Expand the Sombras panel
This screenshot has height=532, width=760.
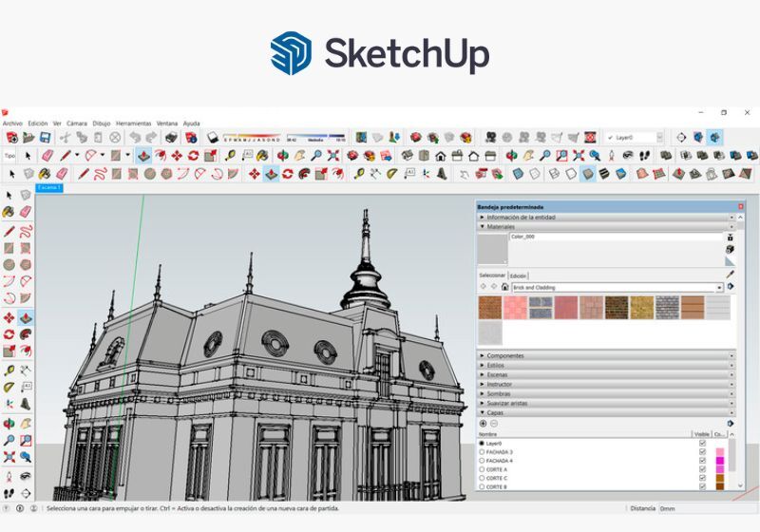pos(606,393)
